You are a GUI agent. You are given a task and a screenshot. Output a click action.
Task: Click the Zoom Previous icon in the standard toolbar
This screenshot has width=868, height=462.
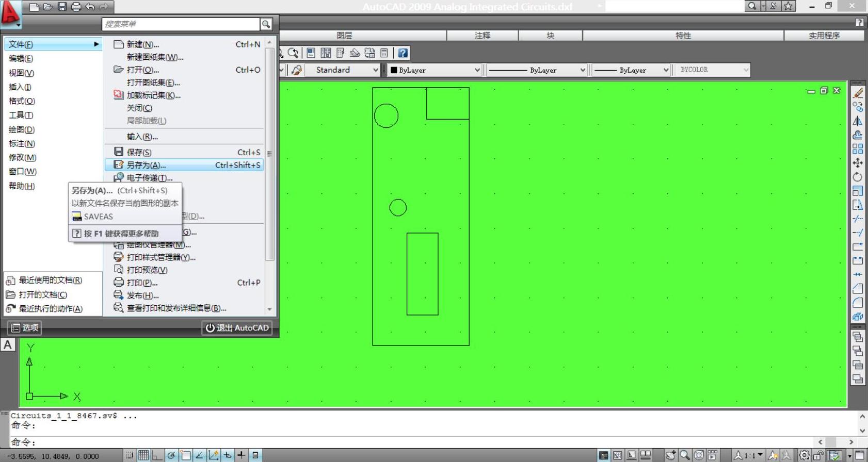tap(293, 53)
